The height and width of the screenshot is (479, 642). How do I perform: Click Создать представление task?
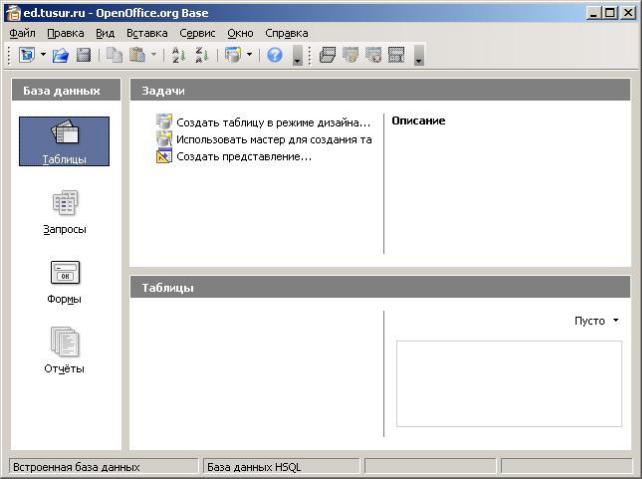(244, 156)
